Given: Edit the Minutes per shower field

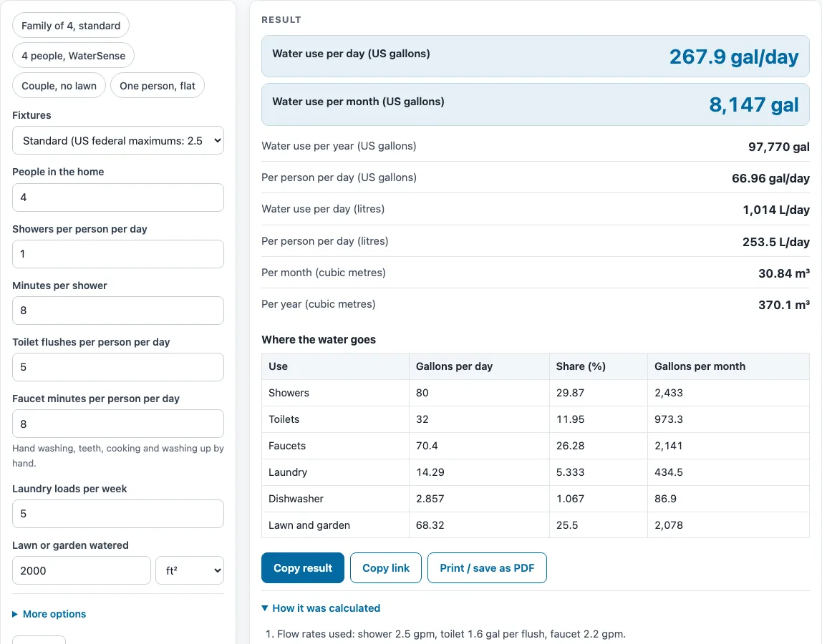Looking at the screenshot, I should pyautogui.click(x=118, y=311).
